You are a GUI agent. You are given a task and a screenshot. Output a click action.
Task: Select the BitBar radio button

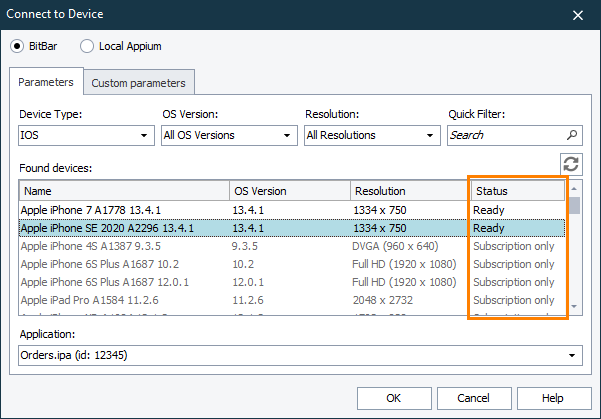coord(17,46)
